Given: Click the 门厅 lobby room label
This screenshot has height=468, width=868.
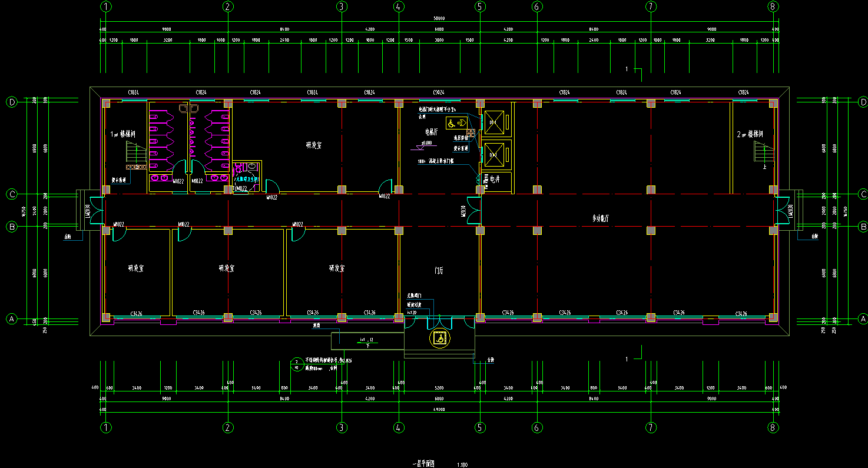Looking at the screenshot, I should 439,271.
